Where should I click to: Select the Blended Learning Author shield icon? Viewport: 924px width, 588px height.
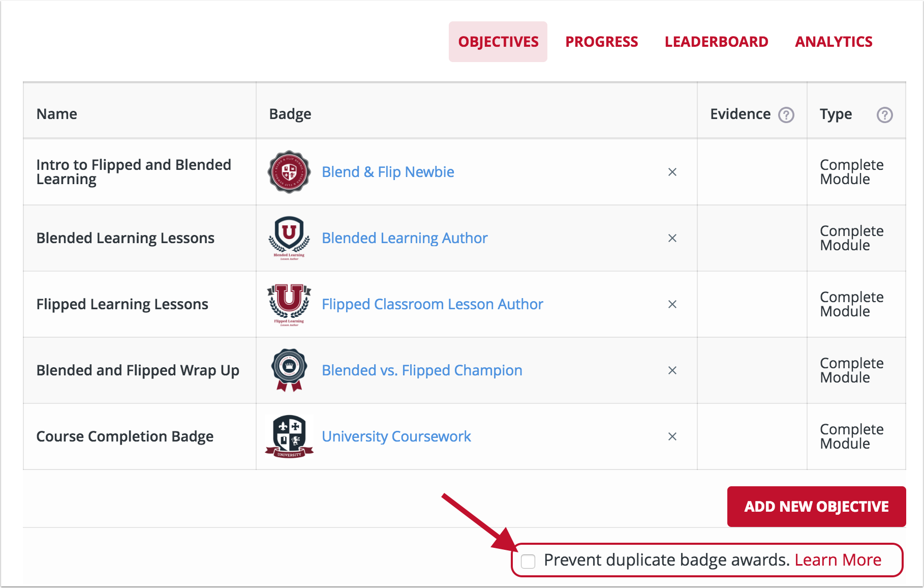click(x=288, y=238)
